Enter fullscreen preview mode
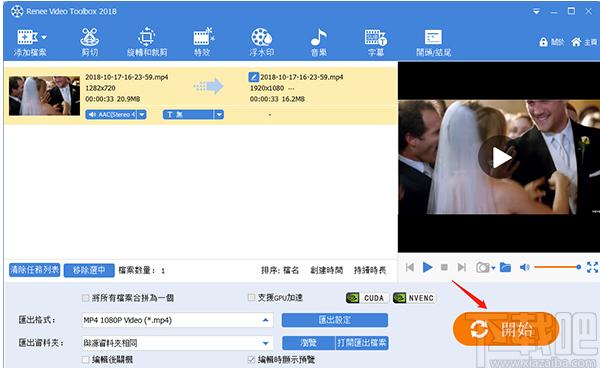 592,267
